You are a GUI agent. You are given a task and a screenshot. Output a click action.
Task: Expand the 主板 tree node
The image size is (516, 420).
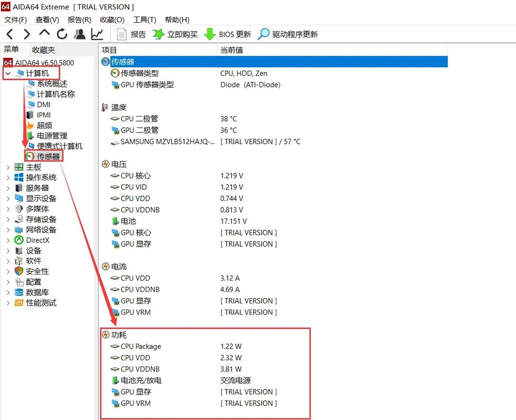(8, 167)
